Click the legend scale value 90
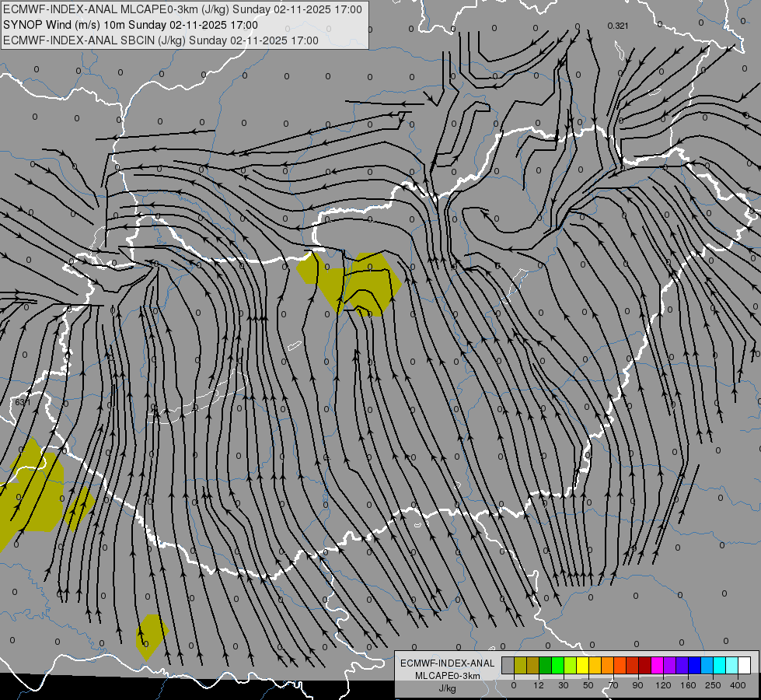The width and height of the screenshot is (761, 700). coord(637,685)
